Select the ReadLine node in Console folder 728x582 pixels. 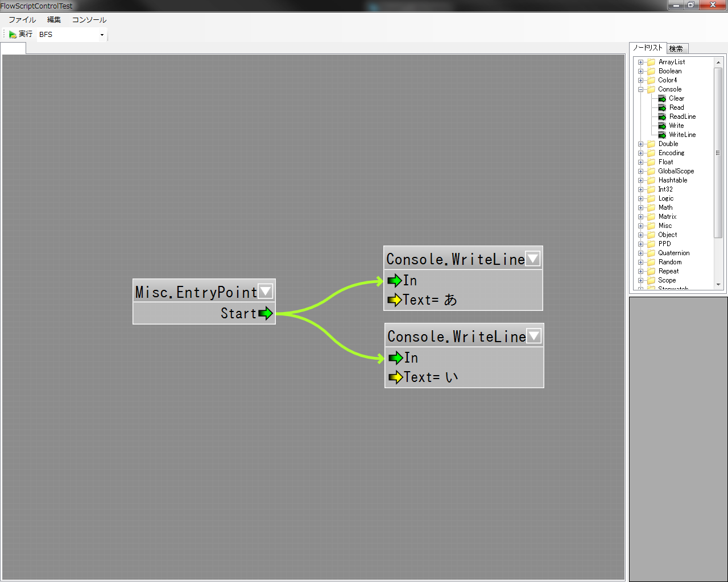pos(682,117)
